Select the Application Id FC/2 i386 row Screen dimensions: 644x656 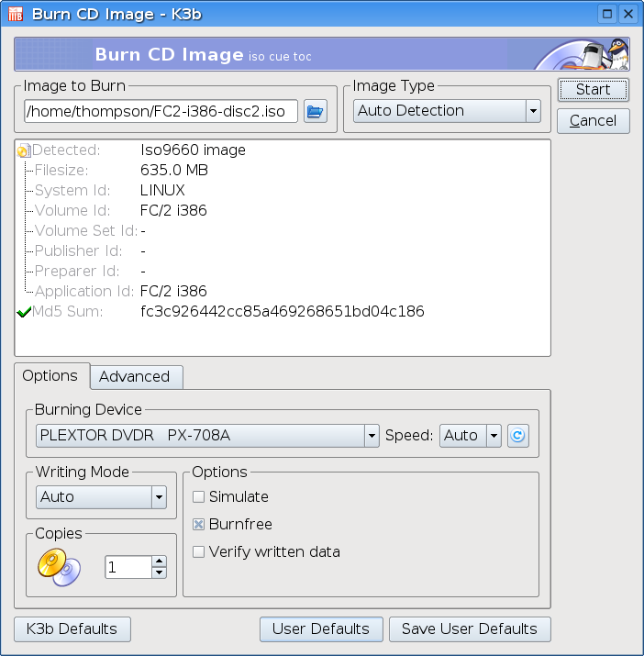tap(283, 291)
